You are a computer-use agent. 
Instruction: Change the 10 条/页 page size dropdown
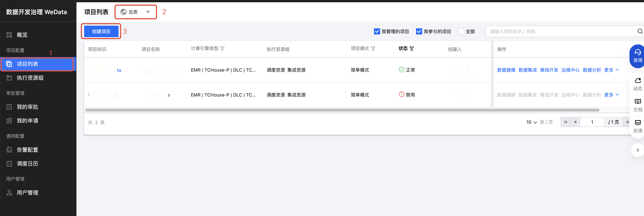click(531, 122)
